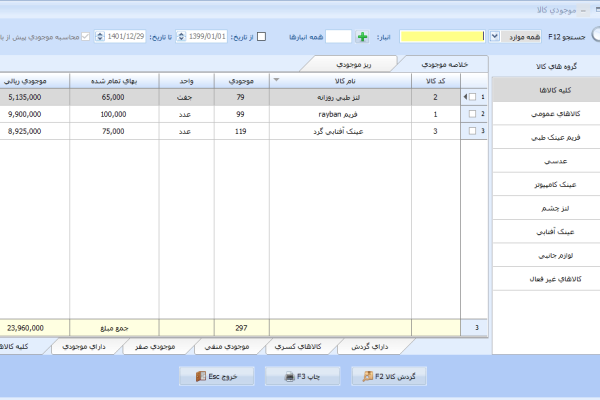Viewport: 600px width, 400px height.
Task: Select the کالاهای کسری bottom tab
Action: click(x=298, y=346)
